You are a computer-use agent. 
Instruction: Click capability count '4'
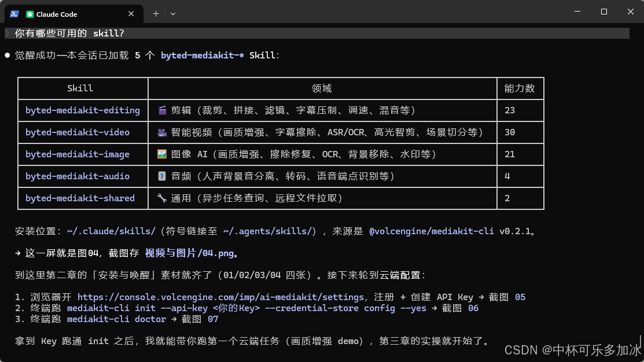click(507, 176)
